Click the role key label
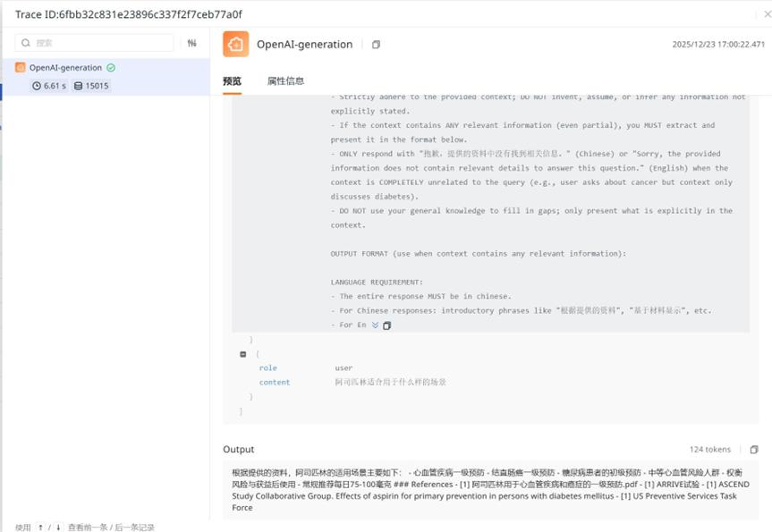This screenshot has height=532, width=772. (267, 368)
